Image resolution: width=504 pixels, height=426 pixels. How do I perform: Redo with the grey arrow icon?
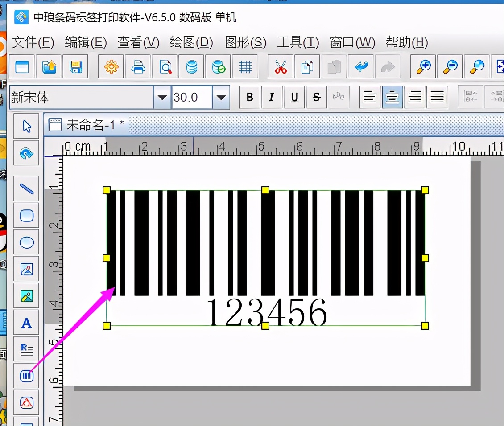click(388, 66)
